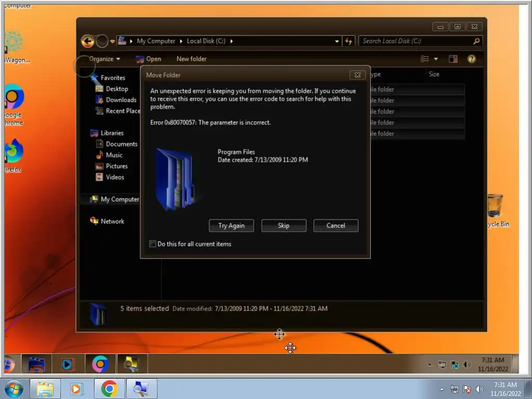Click the Wagon desktop icon
Image resolution: width=532 pixels, height=399 pixels.
15,47
